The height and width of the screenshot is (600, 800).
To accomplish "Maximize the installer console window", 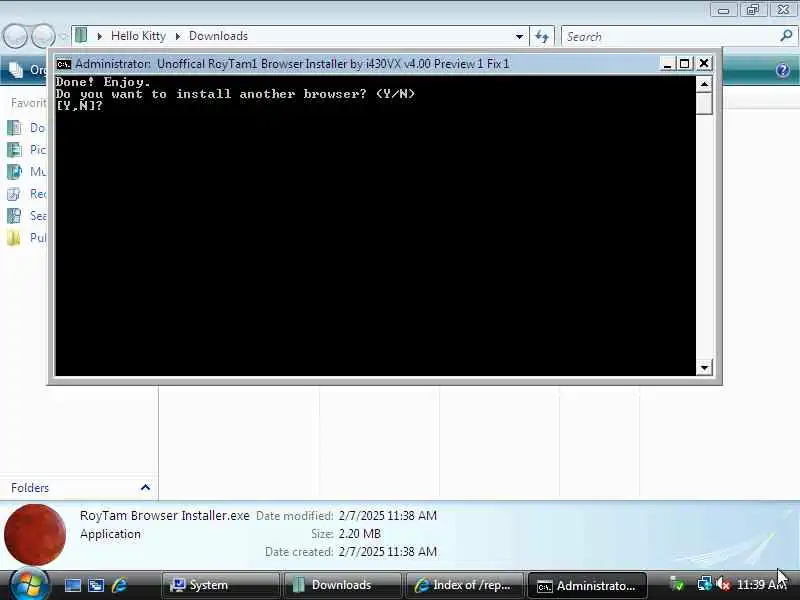I will pyautogui.click(x=685, y=64).
